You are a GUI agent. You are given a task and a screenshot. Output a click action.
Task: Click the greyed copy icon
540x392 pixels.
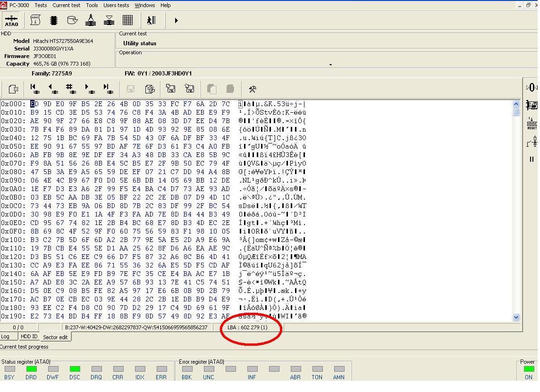click(212, 89)
